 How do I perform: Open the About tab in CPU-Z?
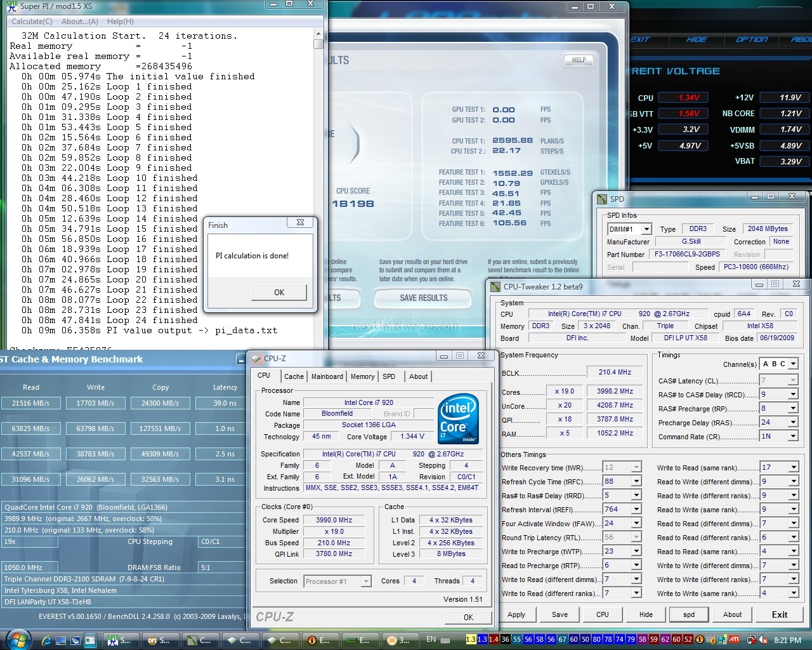[418, 376]
